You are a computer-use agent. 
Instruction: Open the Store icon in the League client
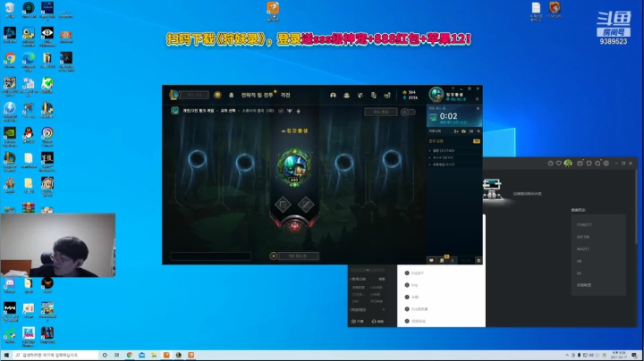point(387,96)
